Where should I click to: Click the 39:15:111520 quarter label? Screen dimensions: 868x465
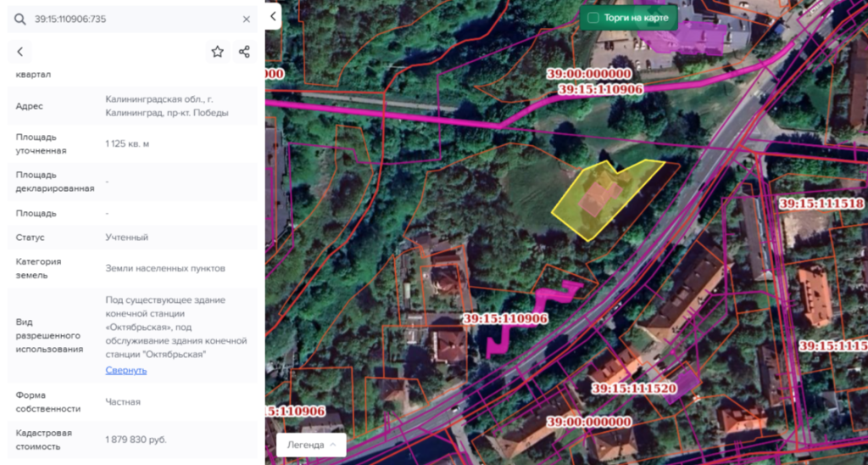pyautogui.click(x=634, y=389)
